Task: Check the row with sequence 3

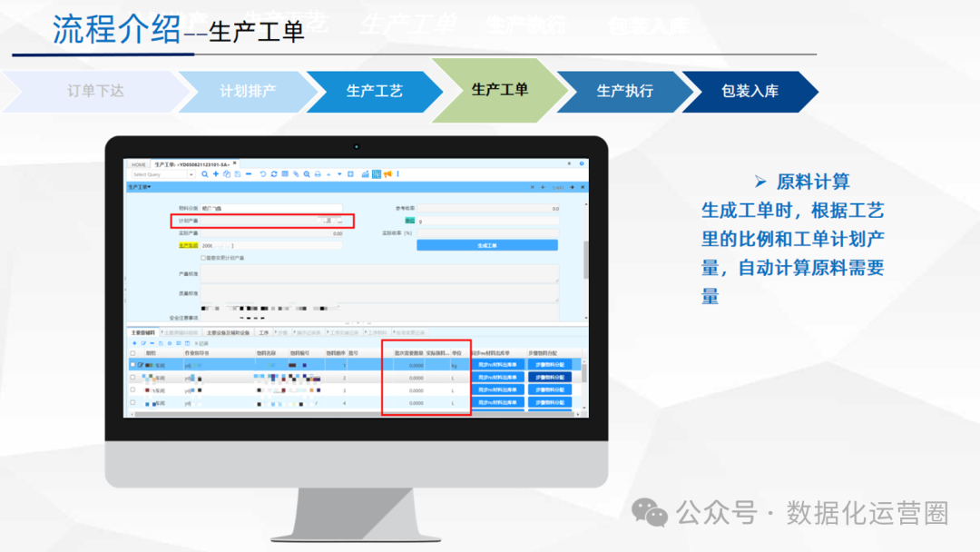Action: (132, 389)
